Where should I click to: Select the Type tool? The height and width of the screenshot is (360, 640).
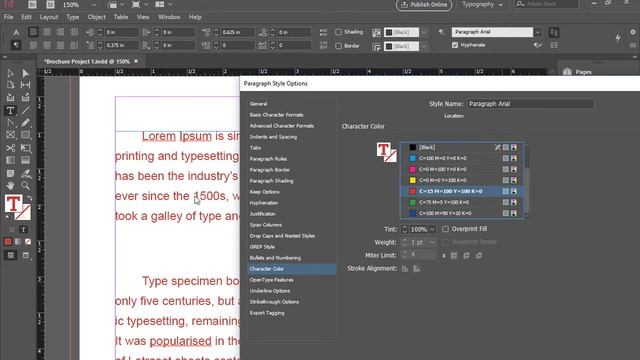[10, 110]
